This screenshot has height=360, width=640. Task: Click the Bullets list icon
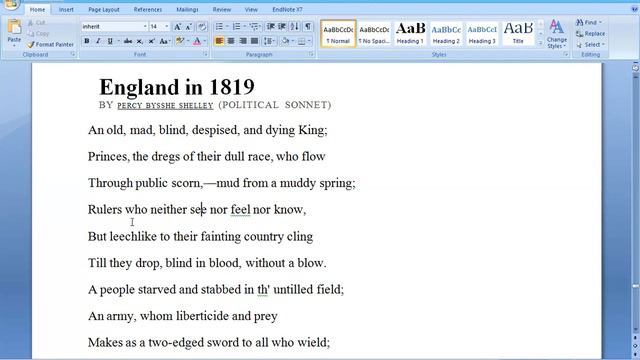219,27
